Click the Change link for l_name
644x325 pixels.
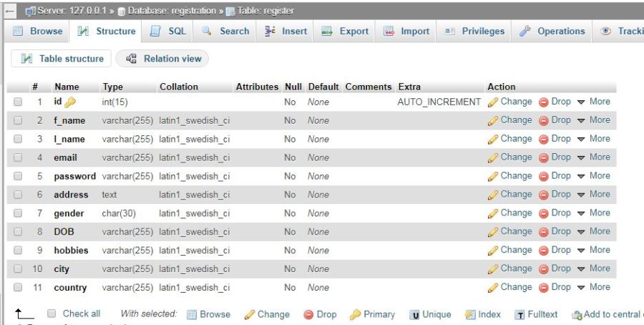pos(516,138)
